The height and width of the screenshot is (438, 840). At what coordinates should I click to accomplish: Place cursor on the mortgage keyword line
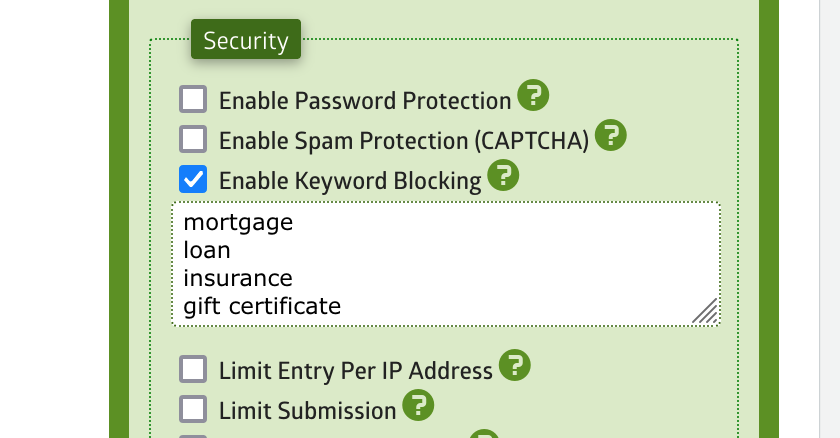click(x=238, y=222)
